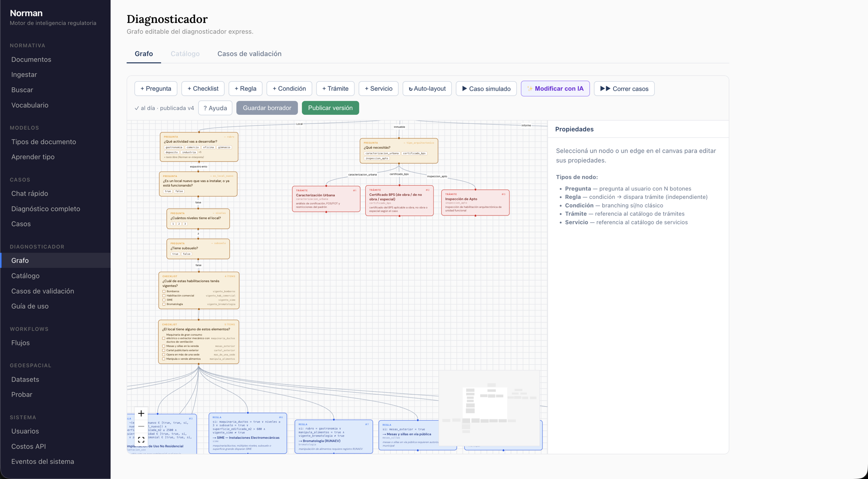Select the Certificado BPS trámite node
Image resolution: width=868 pixels, height=479 pixels.
coord(400,201)
